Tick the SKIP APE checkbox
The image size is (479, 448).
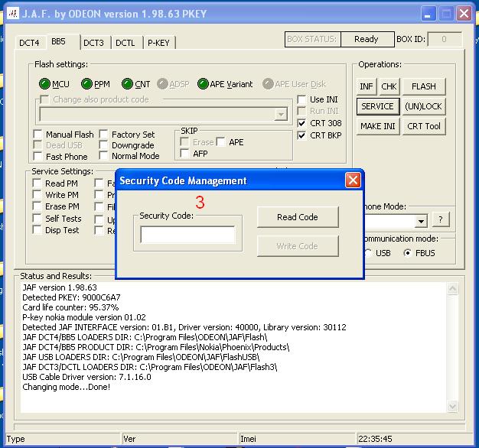(220, 142)
